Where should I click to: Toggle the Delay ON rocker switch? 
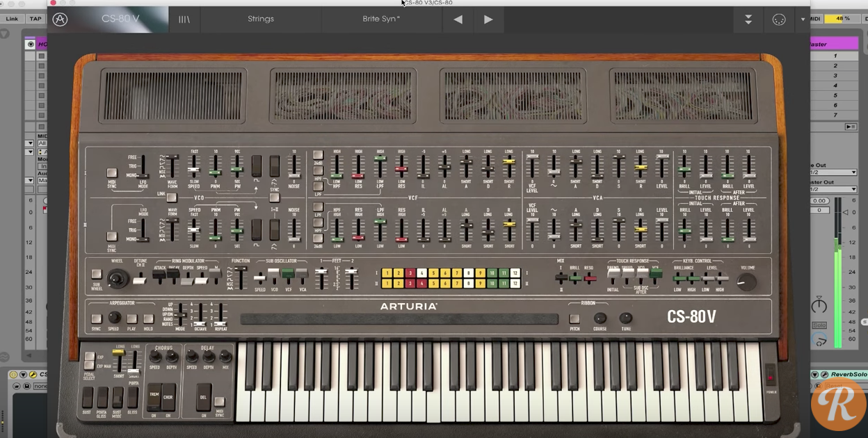(x=203, y=397)
